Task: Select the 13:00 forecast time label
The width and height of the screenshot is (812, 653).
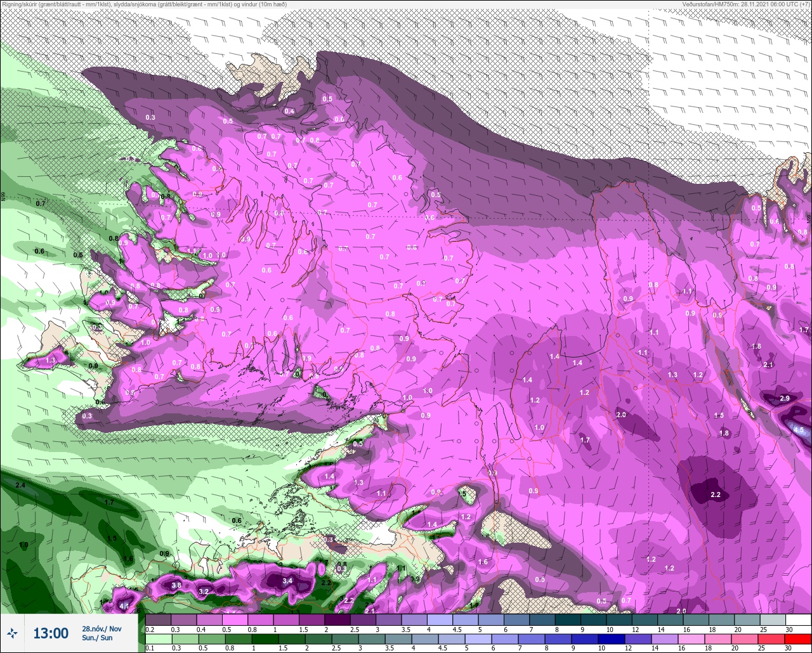Action: pos(51,633)
